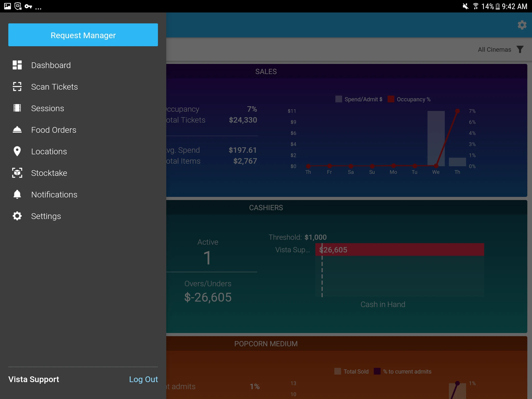Click the Log Out link

coord(143,379)
